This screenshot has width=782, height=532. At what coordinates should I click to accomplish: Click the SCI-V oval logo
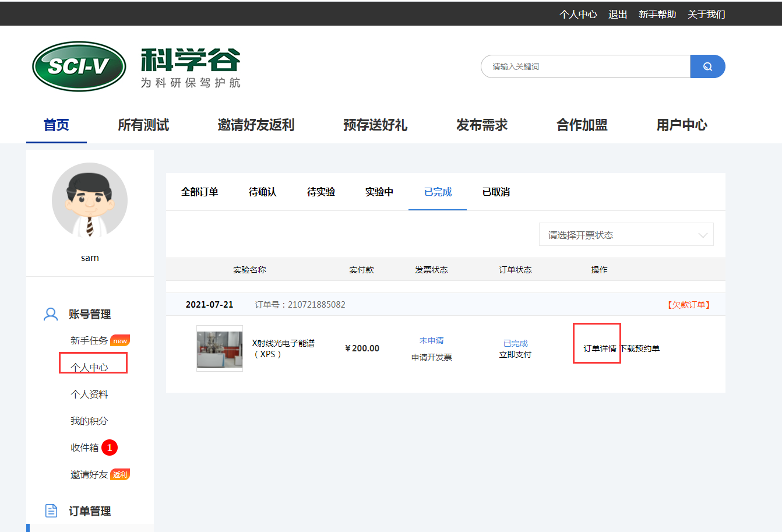click(x=79, y=66)
